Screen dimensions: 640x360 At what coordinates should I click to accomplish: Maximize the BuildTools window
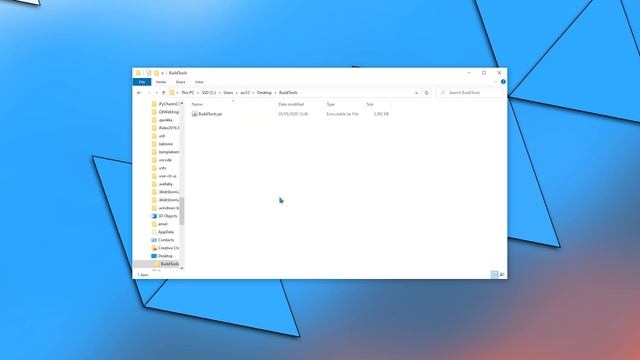[484, 73]
